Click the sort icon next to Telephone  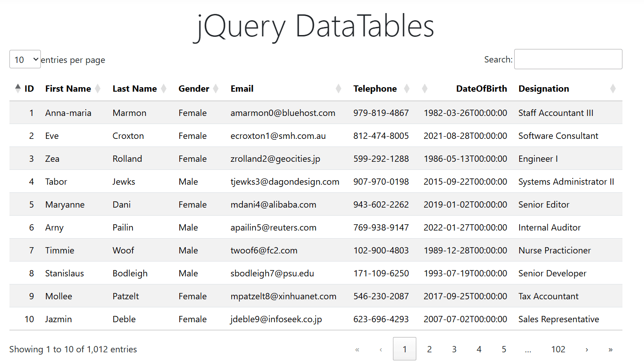pos(406,89)
